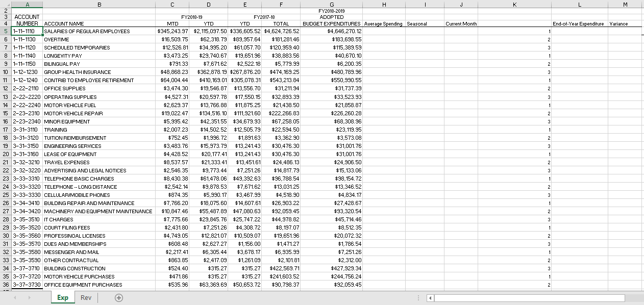The image size is (644, 305).
Task: Select the cell showing $4,646,270.12
Action: 331,31
